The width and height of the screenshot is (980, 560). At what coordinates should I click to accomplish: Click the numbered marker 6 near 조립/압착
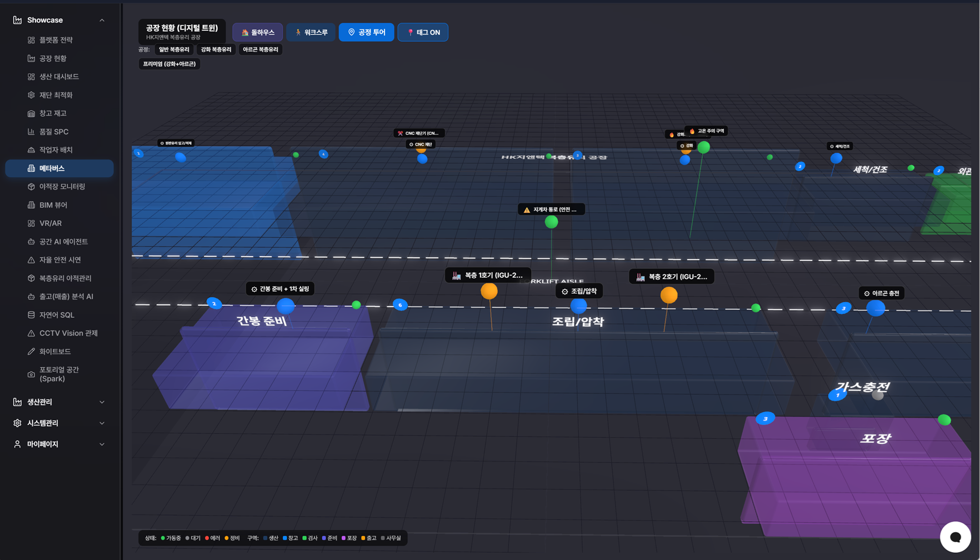click(x=400, y=305)
